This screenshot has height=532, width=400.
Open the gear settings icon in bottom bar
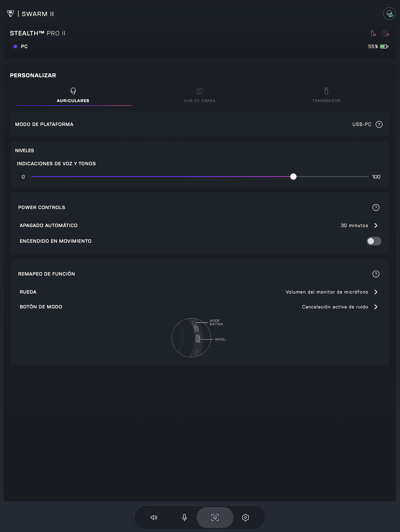(245, 517)
